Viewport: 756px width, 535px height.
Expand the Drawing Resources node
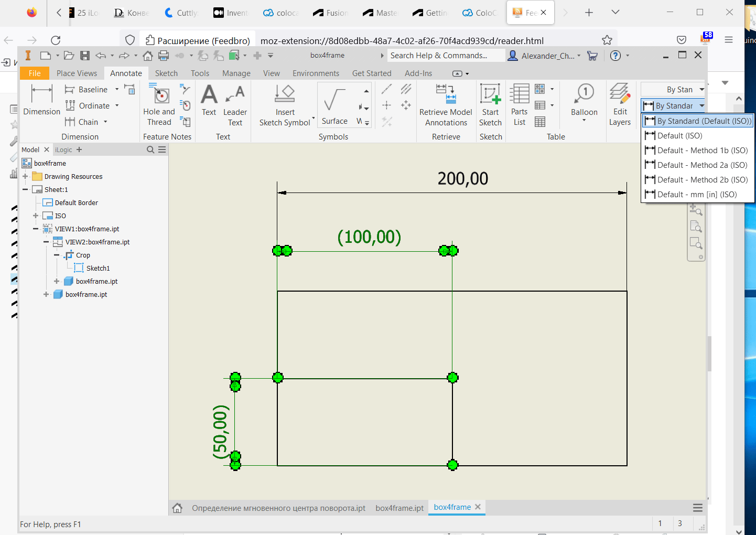click(x=25, y=176)
